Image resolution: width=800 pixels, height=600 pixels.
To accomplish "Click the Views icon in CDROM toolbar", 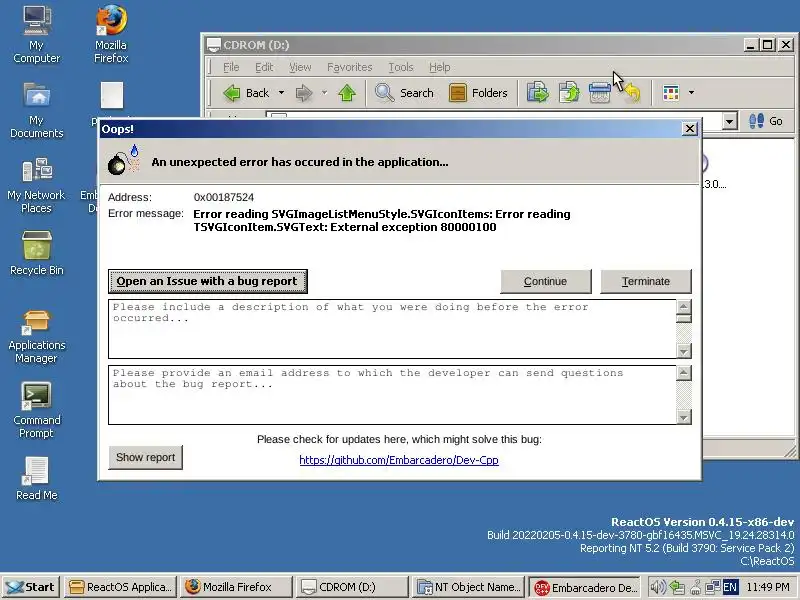I will 671,93.
